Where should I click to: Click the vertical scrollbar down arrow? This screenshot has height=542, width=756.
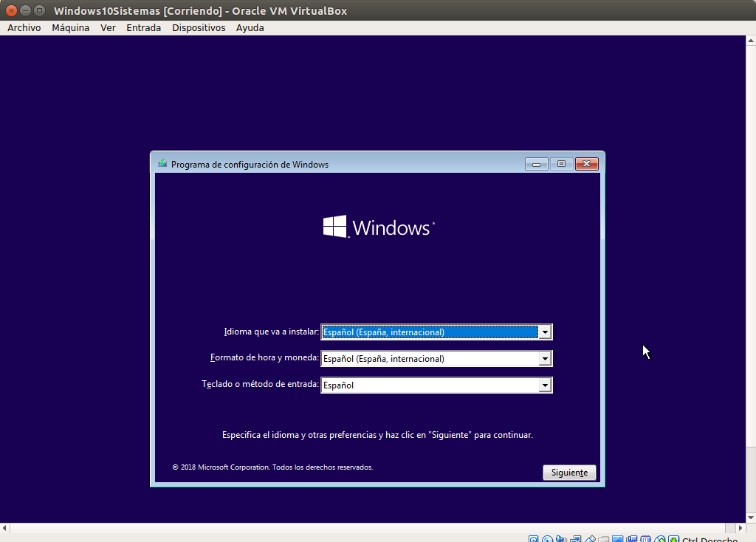751,518
